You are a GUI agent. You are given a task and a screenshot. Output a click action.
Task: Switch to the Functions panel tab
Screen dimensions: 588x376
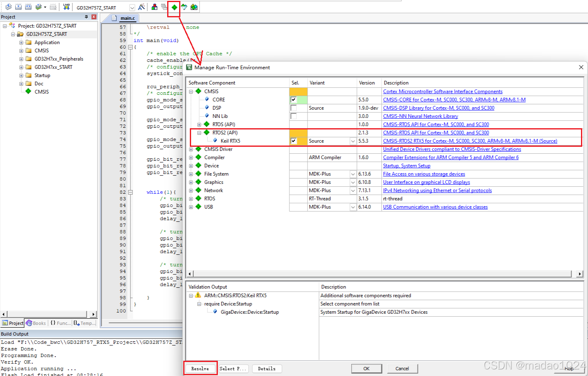click(x=61, y=323)
